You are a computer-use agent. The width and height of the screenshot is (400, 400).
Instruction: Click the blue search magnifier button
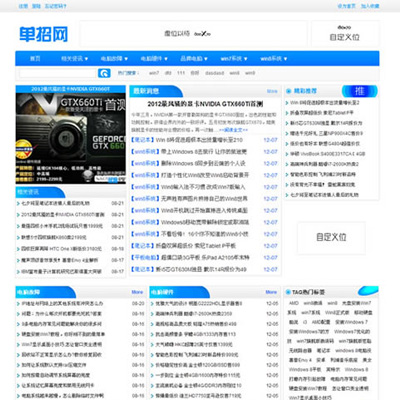point(104,73)
